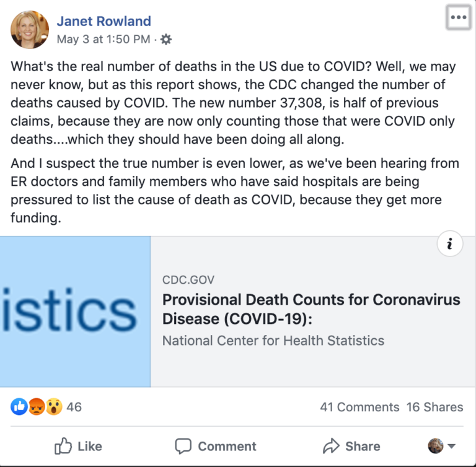The width and height of the screenshot is (476, 467).
Task: Click the wow face reaction emoji
Action: (54, 407)
